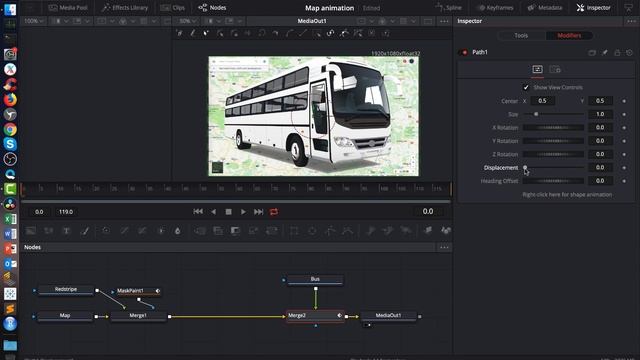The width and height of the screenshot is (640, 360).
Task: Play the composition forward
Action: [243, 211]
